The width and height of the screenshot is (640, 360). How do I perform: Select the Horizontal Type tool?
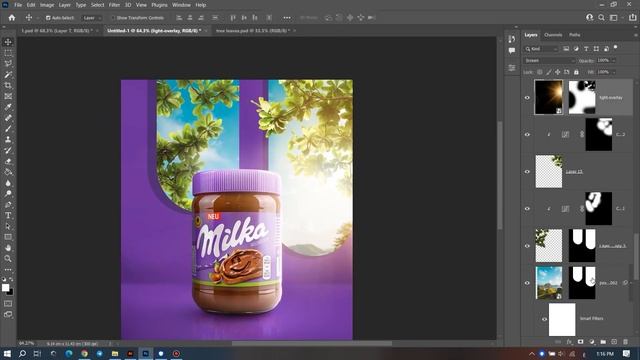click(8, 215)
